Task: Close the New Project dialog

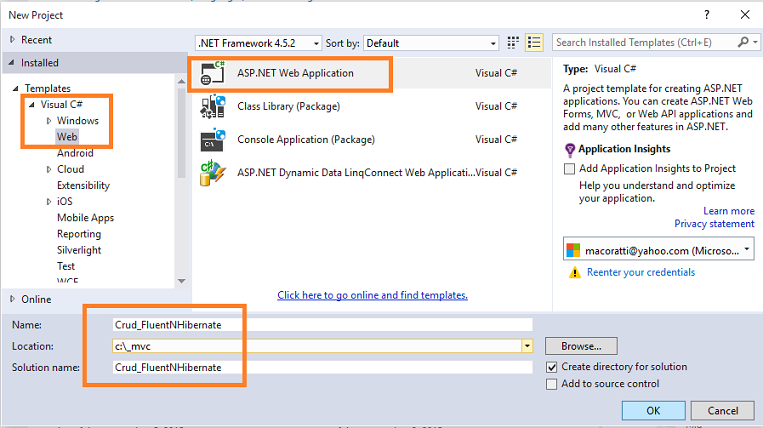Action: pos(745,15)
